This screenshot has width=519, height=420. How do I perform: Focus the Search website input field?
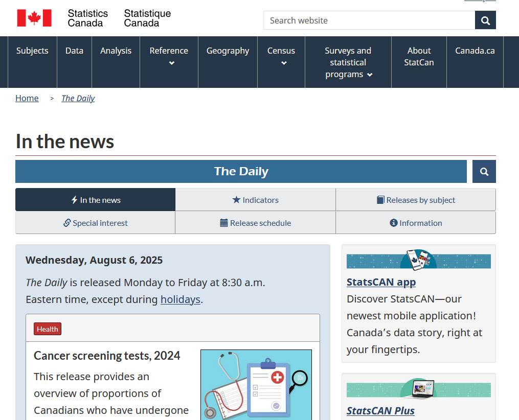coord(369,20)
